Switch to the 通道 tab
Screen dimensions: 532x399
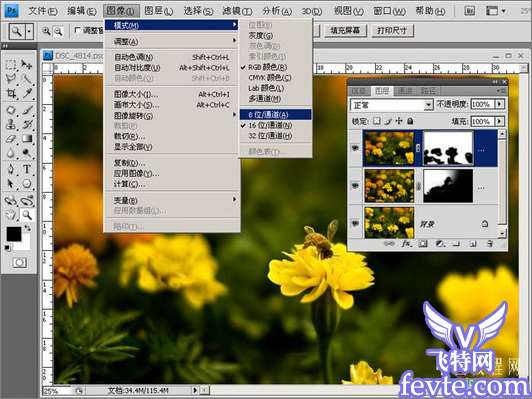tap(405, 91)
